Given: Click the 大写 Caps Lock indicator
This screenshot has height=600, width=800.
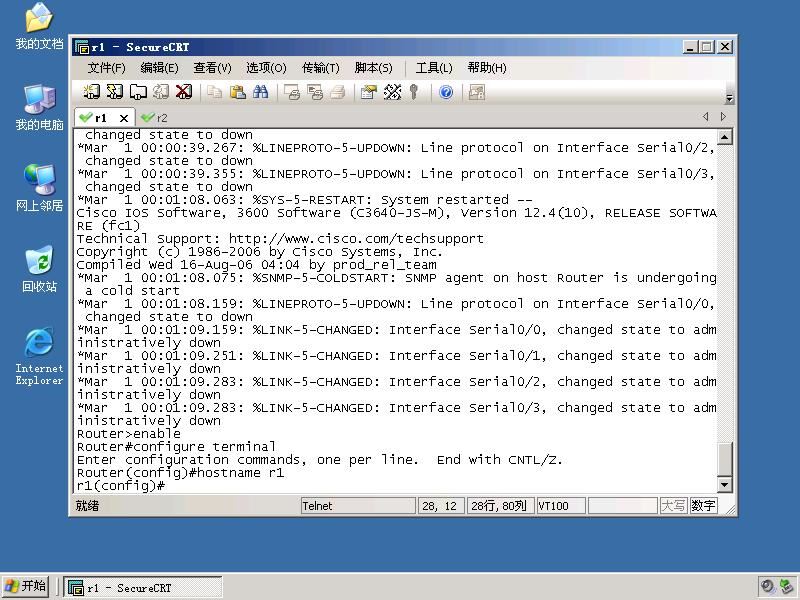Looking at the screenshot, I should pos(673,506).
